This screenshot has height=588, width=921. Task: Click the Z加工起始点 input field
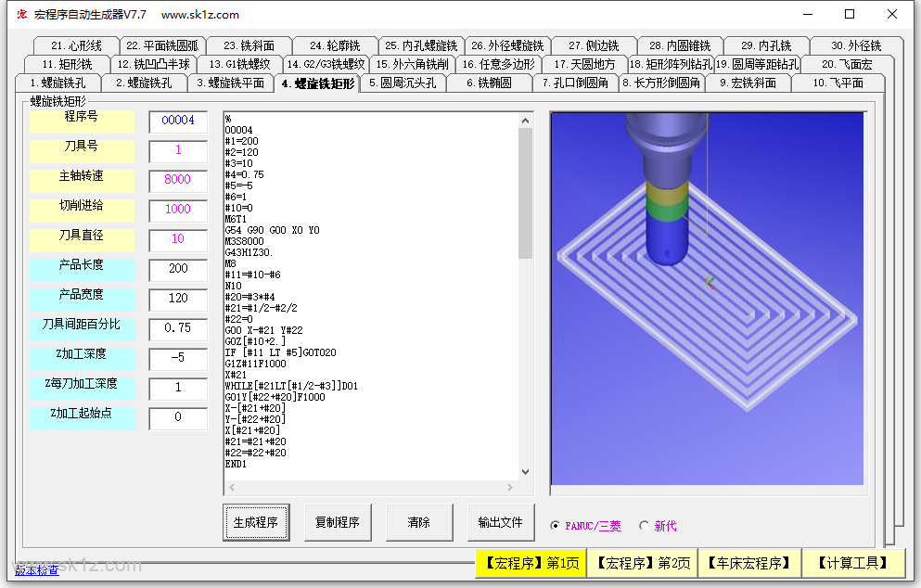point(178,417)
